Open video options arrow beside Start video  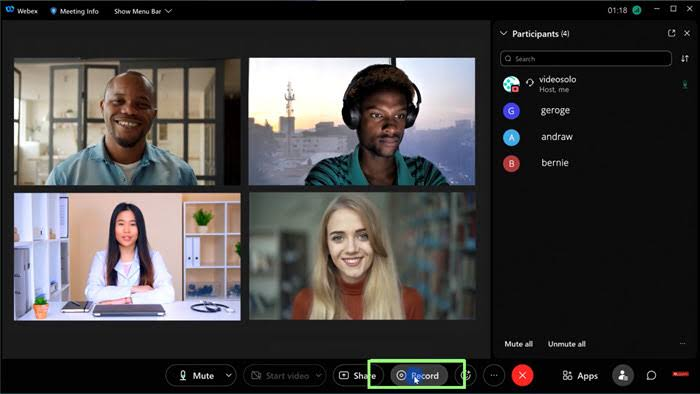click(x=319, y=376)
